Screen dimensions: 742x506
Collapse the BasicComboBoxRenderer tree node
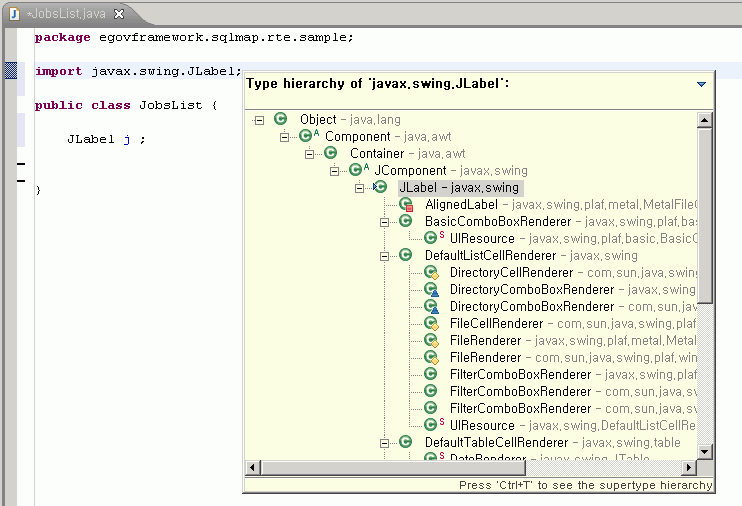click(x=384, y=222)
